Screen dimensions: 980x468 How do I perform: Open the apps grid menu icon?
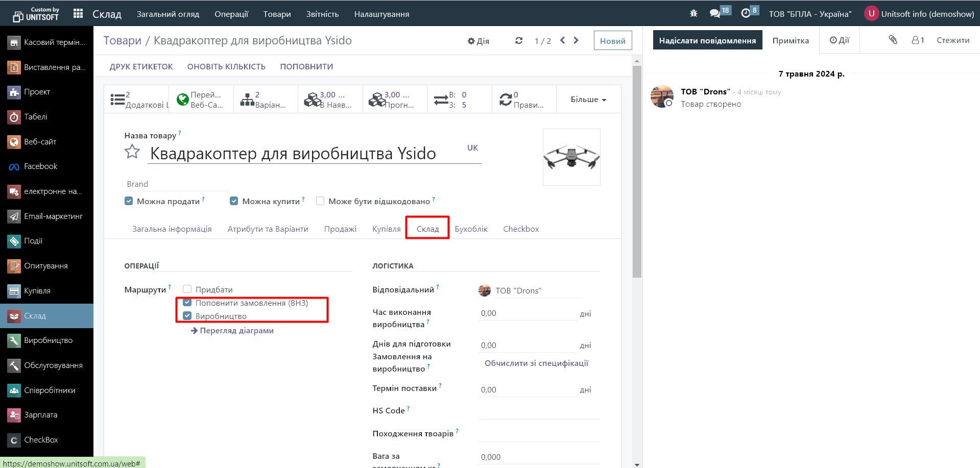(x=78, y=14)
